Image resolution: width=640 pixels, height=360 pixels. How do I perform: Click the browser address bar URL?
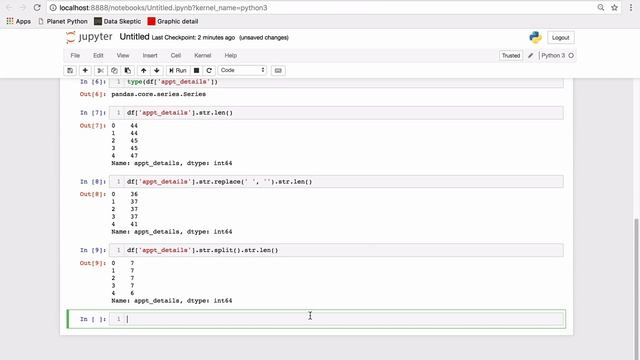coord(163,8)
